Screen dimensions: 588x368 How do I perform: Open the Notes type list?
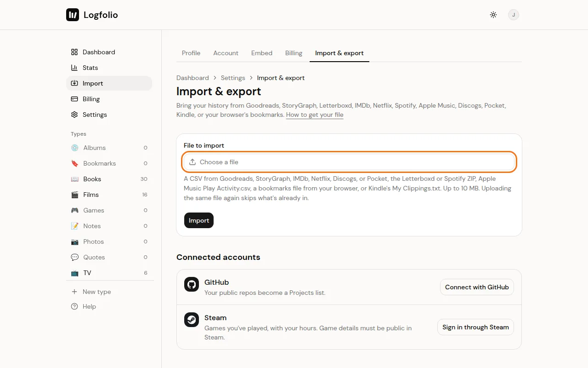pos(109,226)
